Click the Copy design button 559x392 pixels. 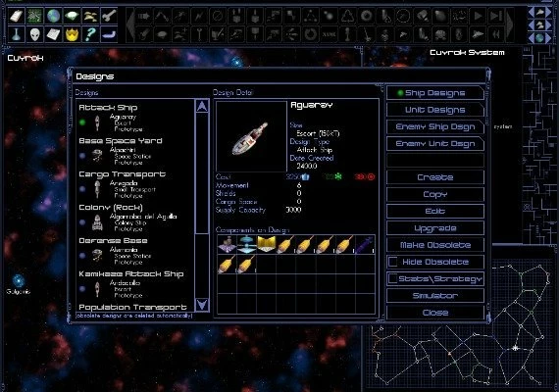434,194
